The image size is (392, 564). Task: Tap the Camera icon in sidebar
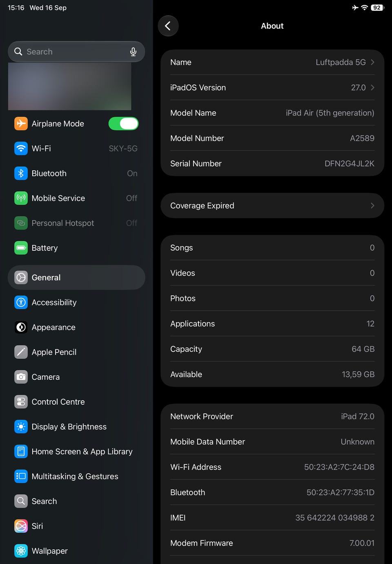pyautogui.click(x=21, y=377)
